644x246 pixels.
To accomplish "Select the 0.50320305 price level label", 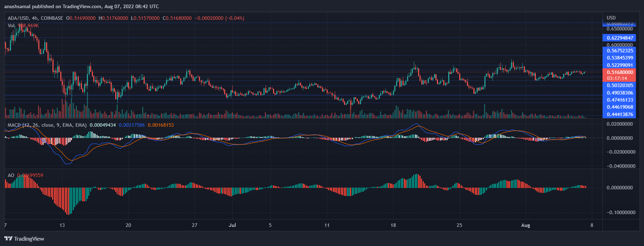I will click(x=620, y=85).
